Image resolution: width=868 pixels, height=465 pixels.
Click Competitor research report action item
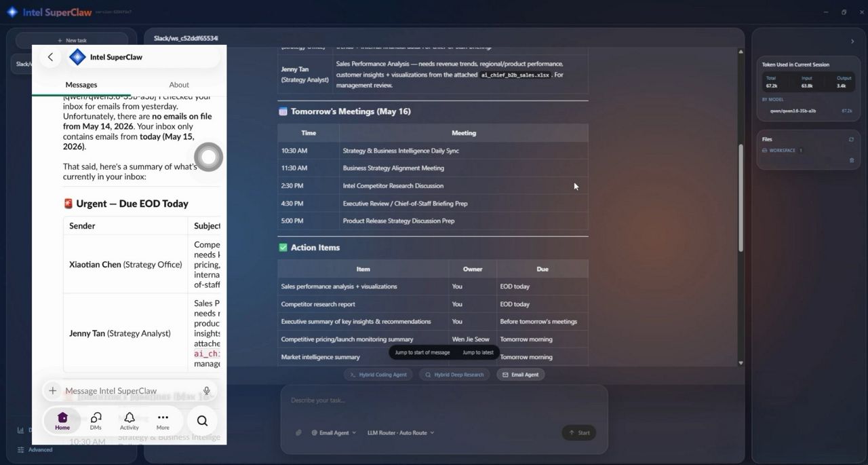(318, 304)
